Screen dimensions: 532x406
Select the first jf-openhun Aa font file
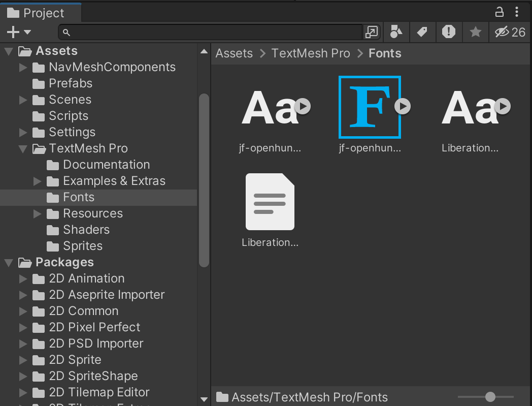(270, 107)
